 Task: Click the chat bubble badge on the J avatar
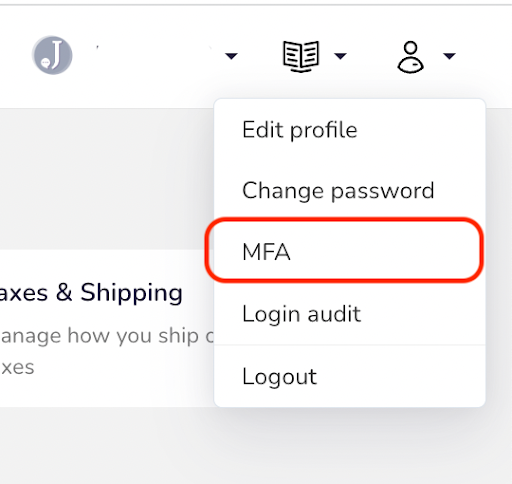45,63
